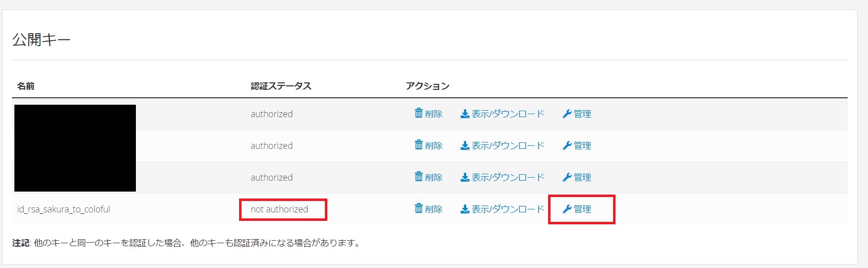Click the アクション column header
This screenshot has width=868, height=268.
[428, 86]
